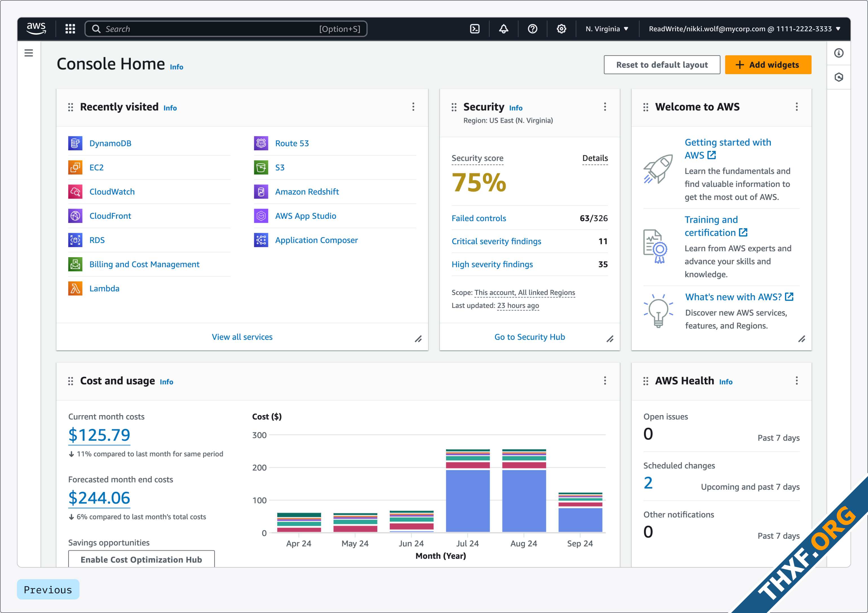The width and height of the screenshot is (868, 613).
Task: Click the Details label under Security score
Action: tap(595, 158)
